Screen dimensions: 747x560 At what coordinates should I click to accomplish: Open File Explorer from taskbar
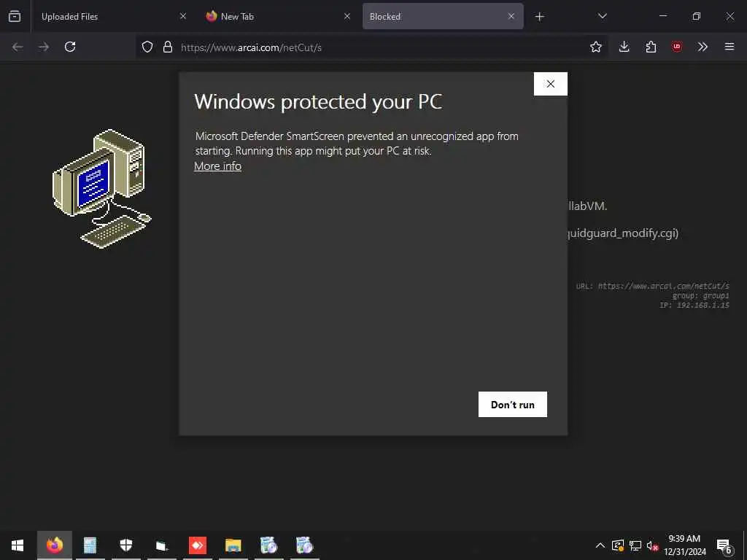[x=233, y=545]
